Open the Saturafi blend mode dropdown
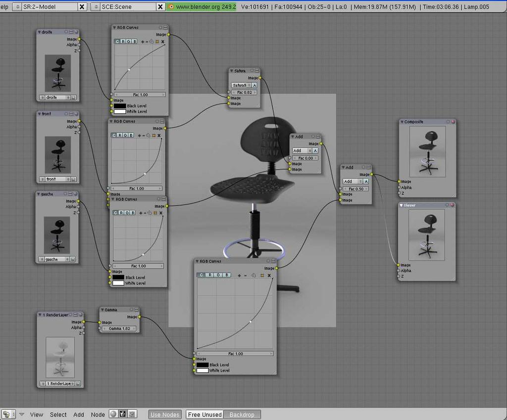The image size is (507, 420). pos(241,85)
